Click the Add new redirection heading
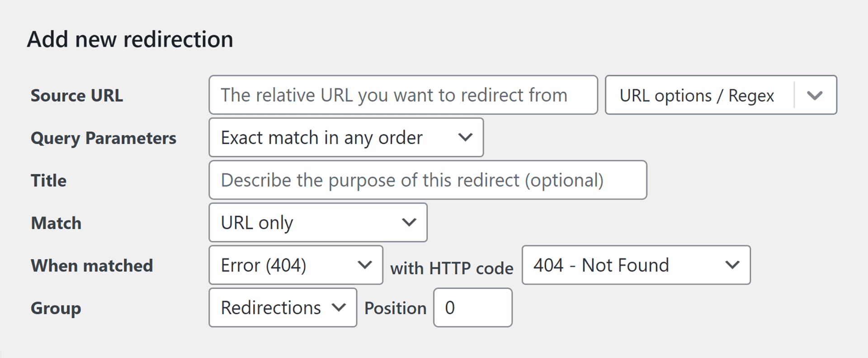The height and width of the screenshot is (358, 868). pos(130,39)
